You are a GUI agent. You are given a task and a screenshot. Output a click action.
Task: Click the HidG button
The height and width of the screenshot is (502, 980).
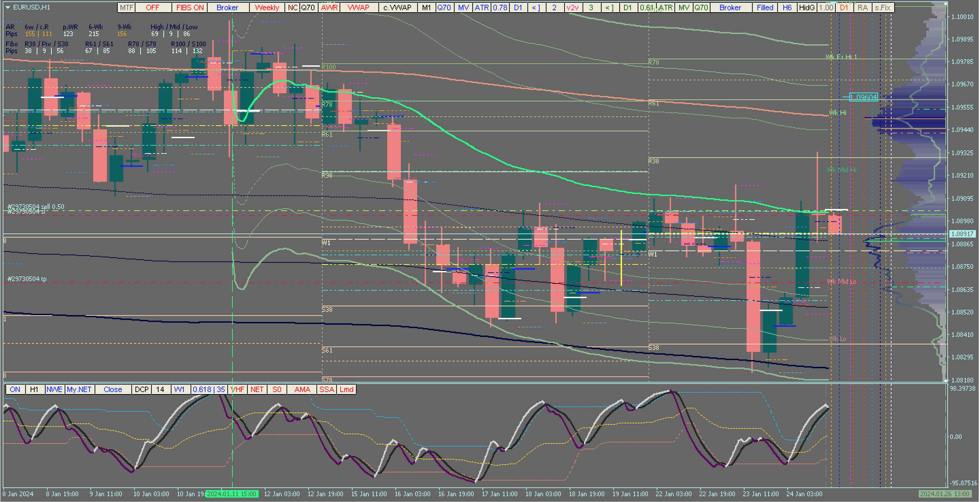coord(806,7)
